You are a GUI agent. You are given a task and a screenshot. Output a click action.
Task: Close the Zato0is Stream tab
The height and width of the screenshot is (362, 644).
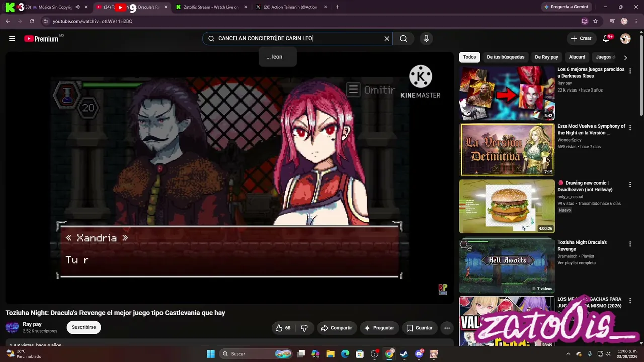(x=245, y=7)
